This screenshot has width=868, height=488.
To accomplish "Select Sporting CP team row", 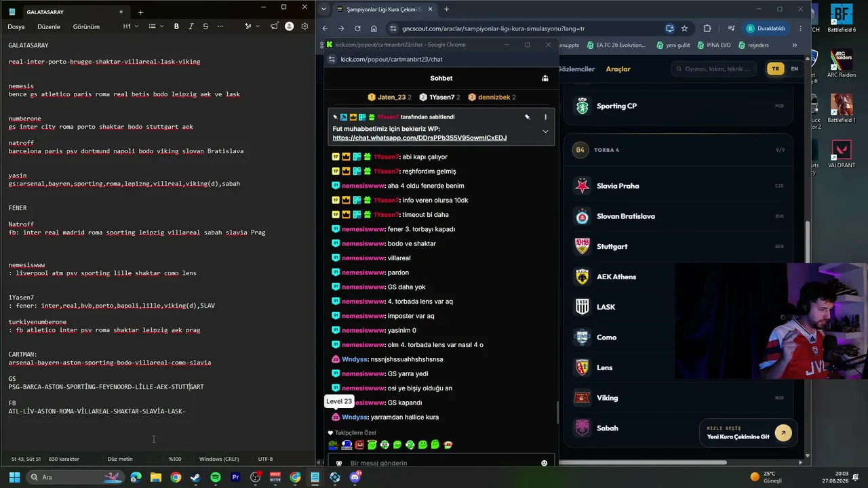I will [679, 106].
